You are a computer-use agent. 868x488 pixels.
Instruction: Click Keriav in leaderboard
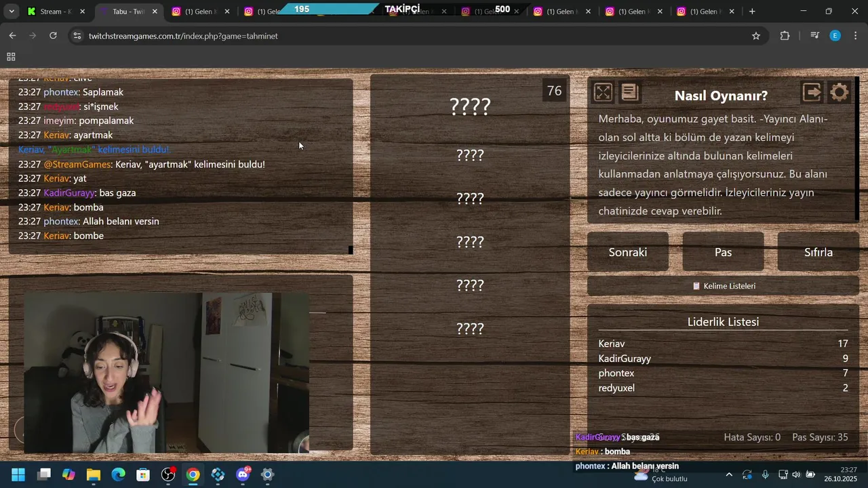click(x=612, y=344)
